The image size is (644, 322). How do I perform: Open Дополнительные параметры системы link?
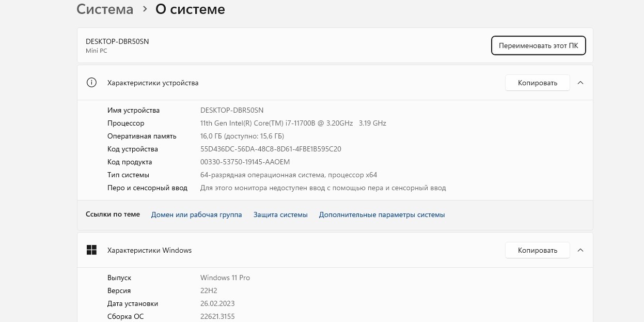tap(382, 214)
